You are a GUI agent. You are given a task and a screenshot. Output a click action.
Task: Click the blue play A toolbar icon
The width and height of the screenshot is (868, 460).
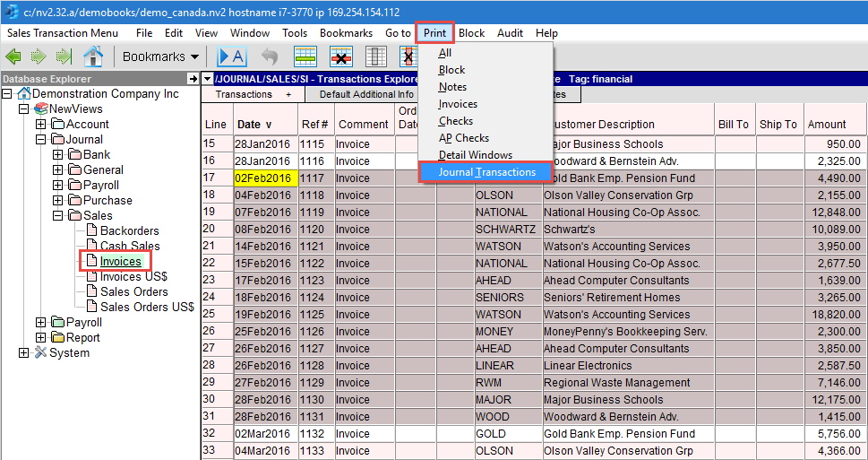(231, 56)
